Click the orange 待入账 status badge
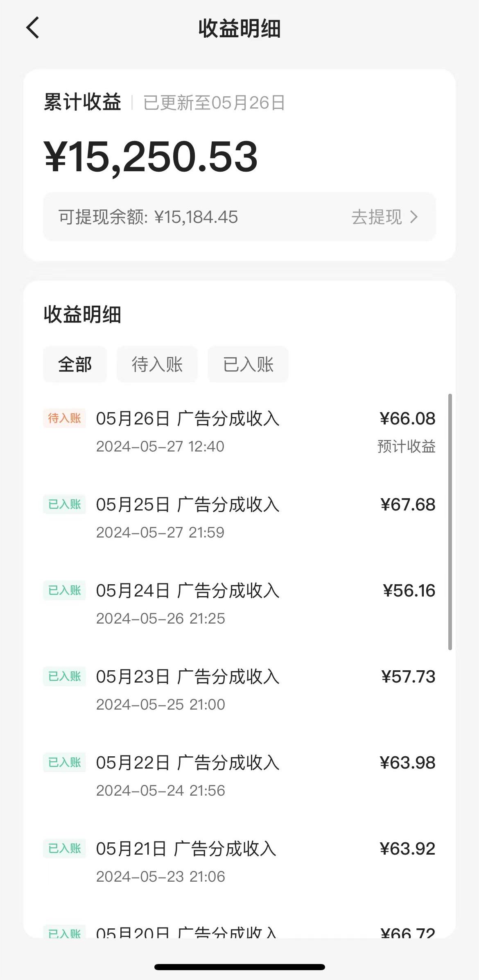 pos(64,418)
